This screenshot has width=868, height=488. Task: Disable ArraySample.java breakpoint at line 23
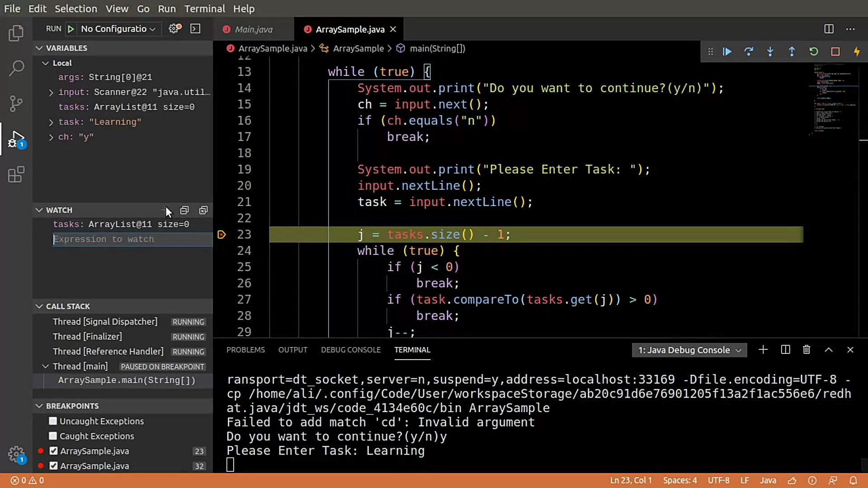(54, 451)
